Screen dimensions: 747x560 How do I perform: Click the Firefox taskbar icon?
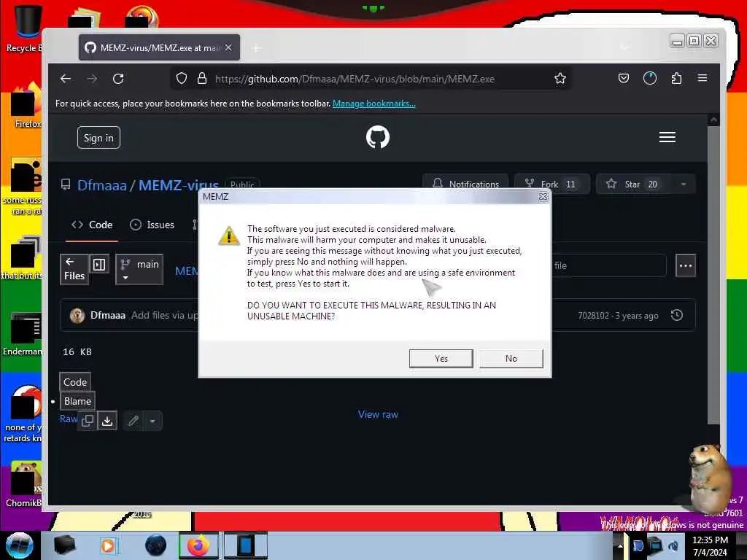(x=198, y=545)
